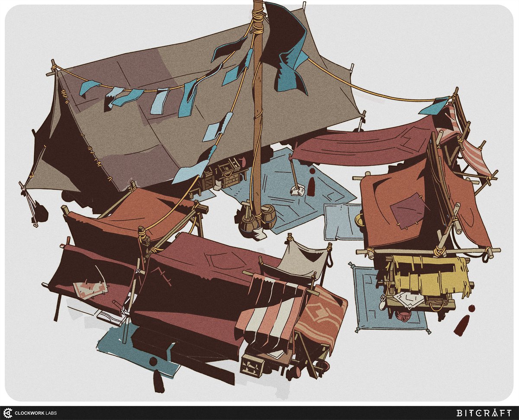Click the Clockwork Labs gear logo icon
This screenshot has height=420, width=519.
7,413
